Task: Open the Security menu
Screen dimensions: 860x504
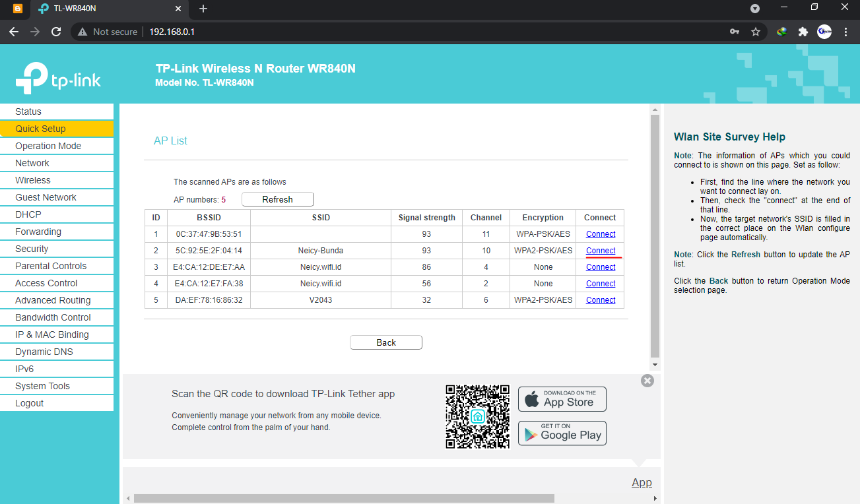Action: [57, 249]
